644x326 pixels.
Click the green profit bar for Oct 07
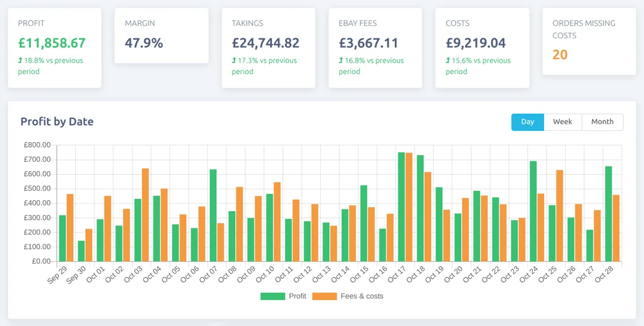[x=213, y=215]
